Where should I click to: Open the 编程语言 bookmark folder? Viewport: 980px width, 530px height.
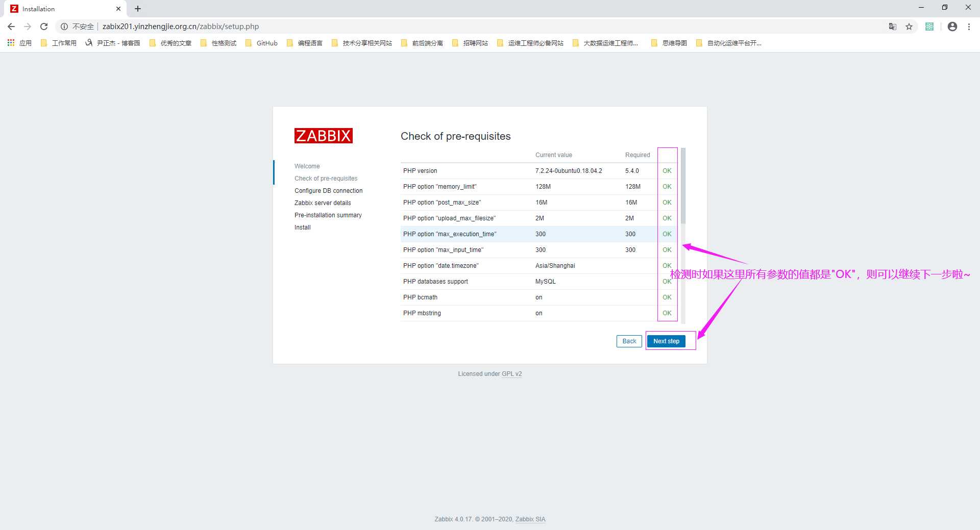(x=305, y=43)
